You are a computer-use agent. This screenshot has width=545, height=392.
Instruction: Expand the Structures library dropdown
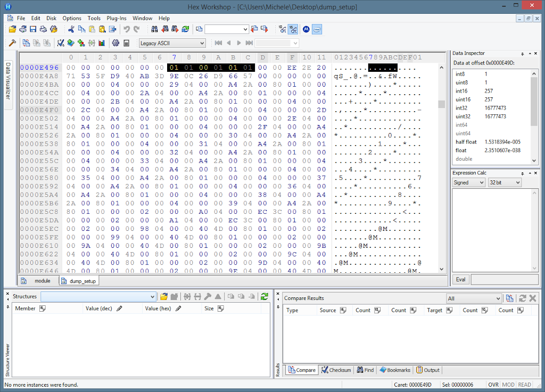click(152, 296)
